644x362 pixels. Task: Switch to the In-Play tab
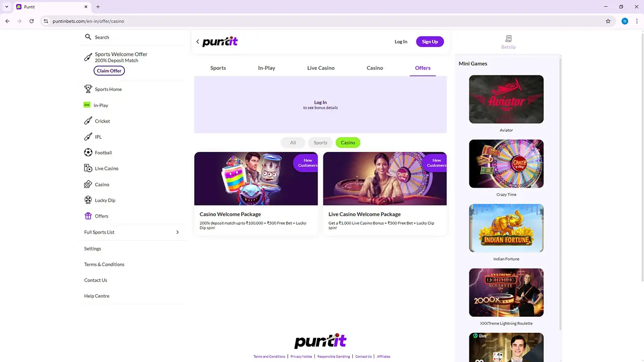point(267,68)
